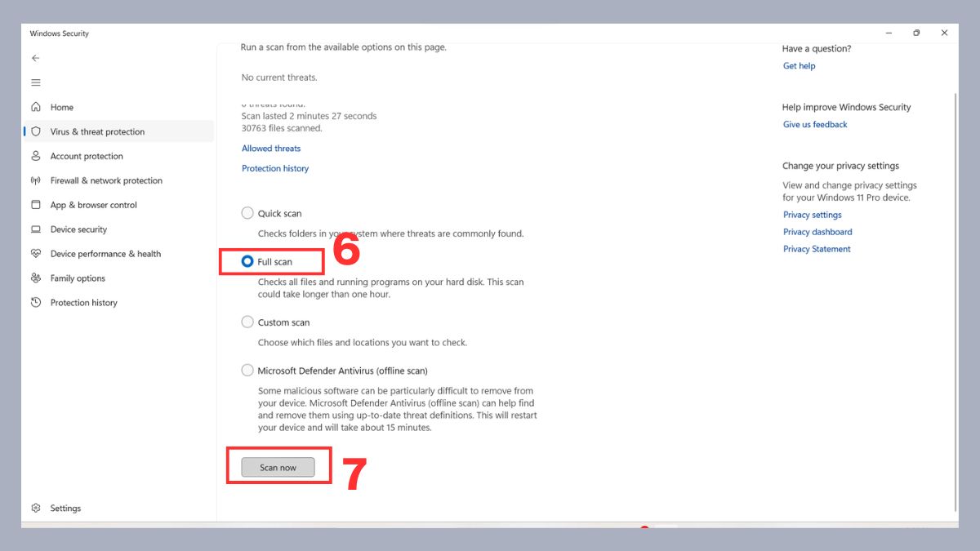
Task: Select the Full scan radio button
Action: 247,261
